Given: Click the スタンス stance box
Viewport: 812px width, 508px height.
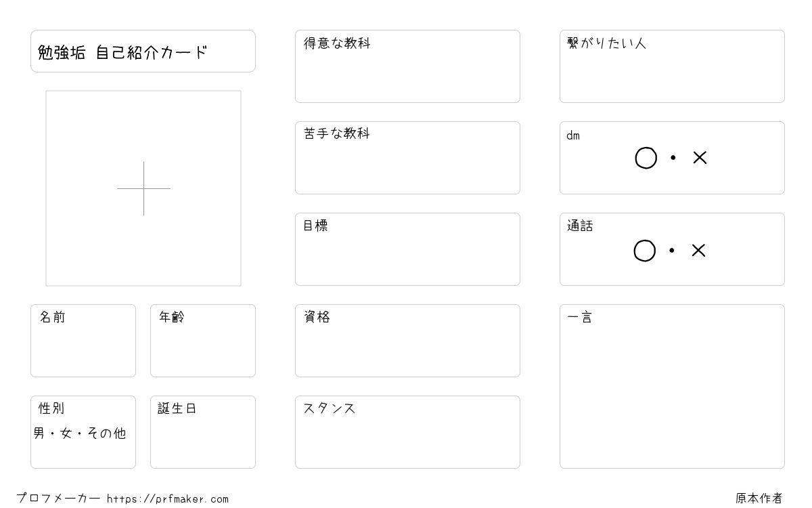Looking at the screenshot, I should [407, 432].
